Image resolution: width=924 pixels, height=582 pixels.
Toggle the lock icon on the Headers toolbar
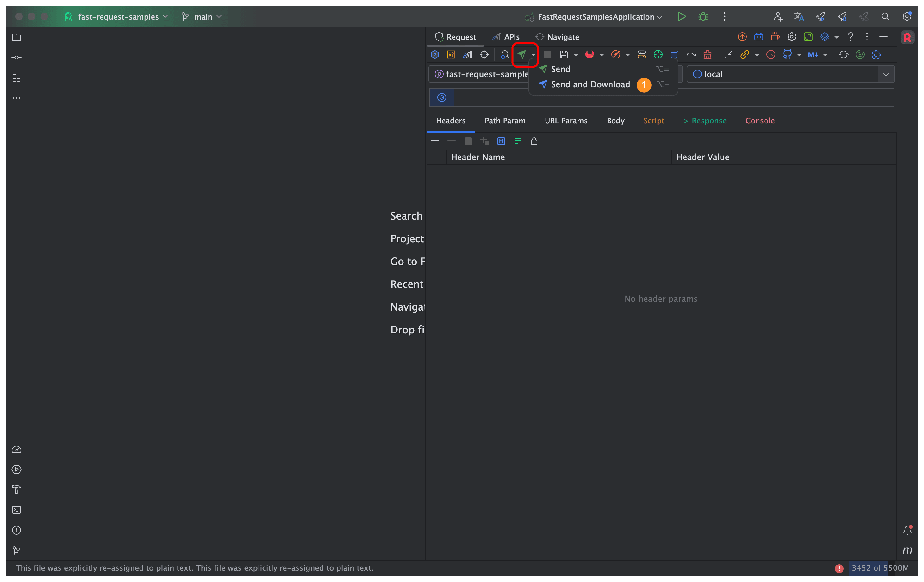534,141
